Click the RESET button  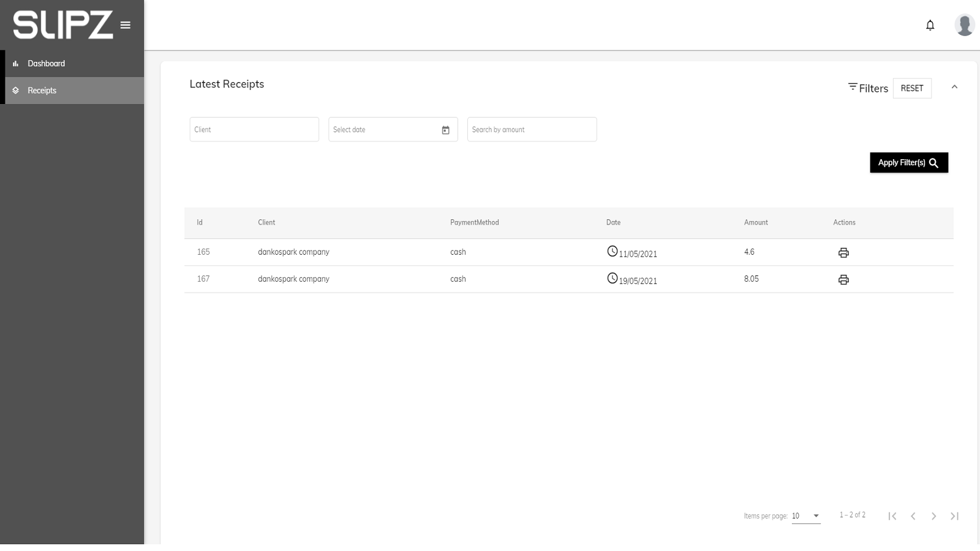pyautogui.click(x=912, y=88)
